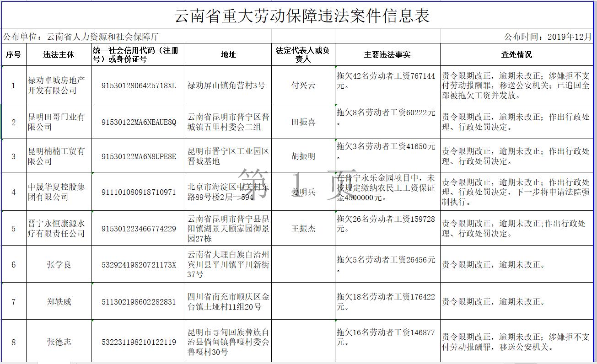This screenshot has width=597, height=364.
Task: Select the title cell 云南省重大劳动保障违法案件信息表
Action: coord(302,16)
